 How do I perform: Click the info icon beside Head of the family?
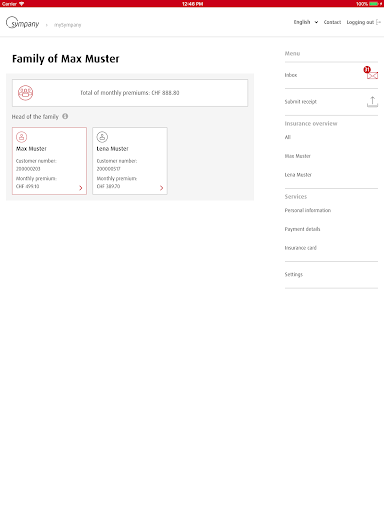tap(65, 116)
